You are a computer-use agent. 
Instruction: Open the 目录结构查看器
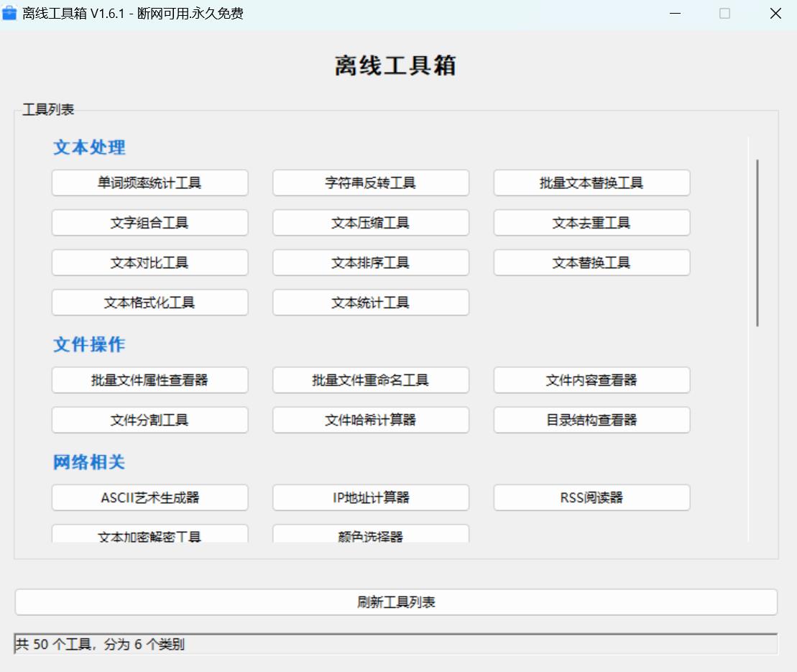click(x=591, y=420)
